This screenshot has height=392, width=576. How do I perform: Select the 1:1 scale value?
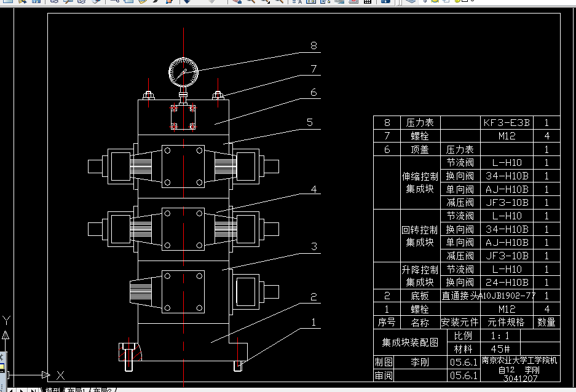500,335
